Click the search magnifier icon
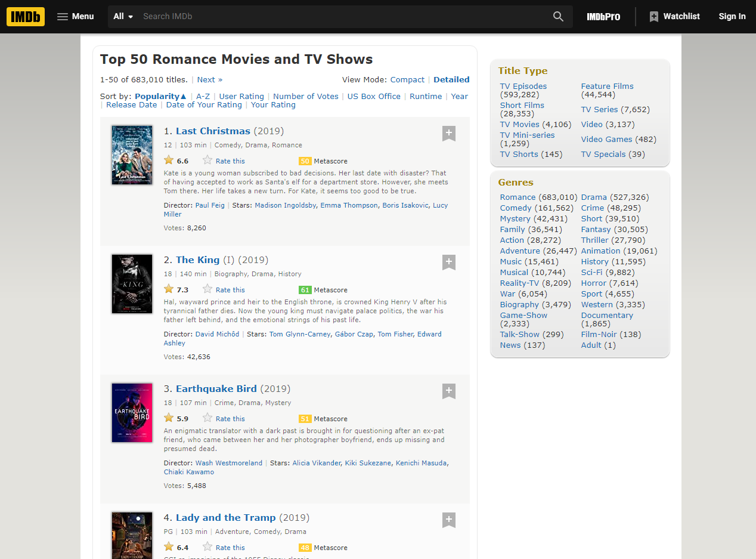This screenshot has height=559, width=756. pos(558,17)
